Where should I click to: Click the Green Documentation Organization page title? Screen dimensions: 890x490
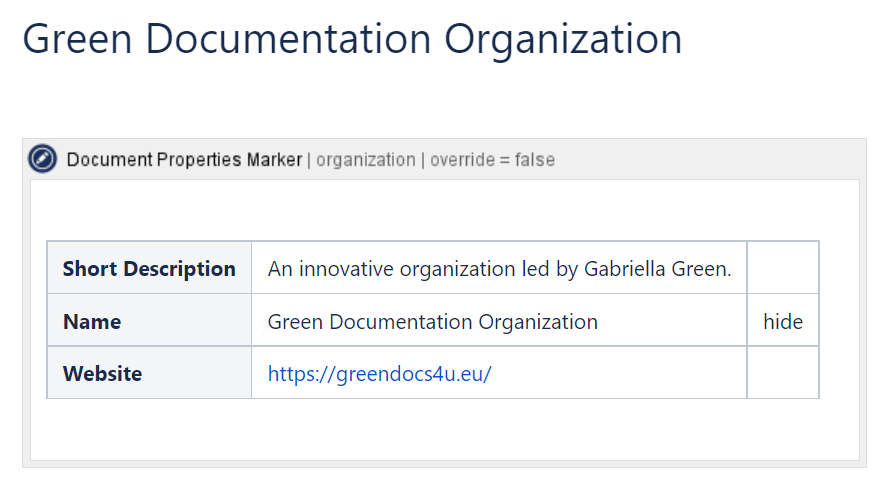pos(352,39)
